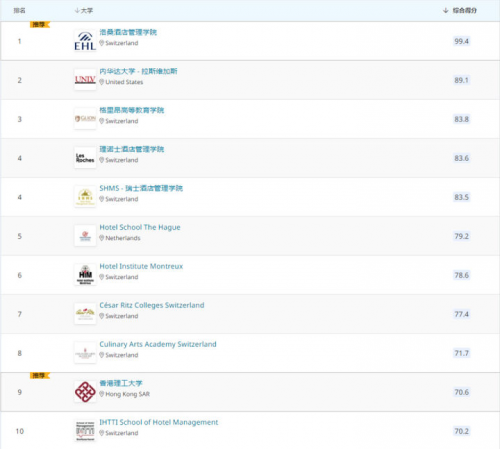Click the Les Roches logo
This screenshot has width=500, height=449.
click(85, 158)
